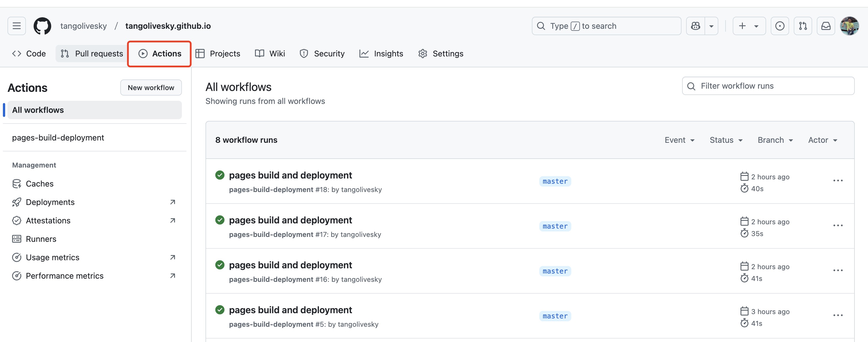The width and height of the screenshot is (868, 342).
Task: Open the hamburger navigation menu
Action: pos(16,26)
